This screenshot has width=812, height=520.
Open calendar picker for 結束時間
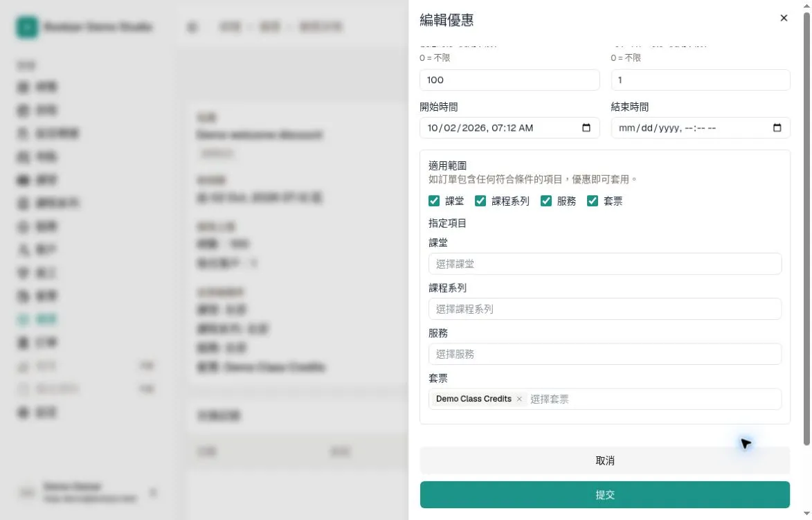[x=777, y=128]
